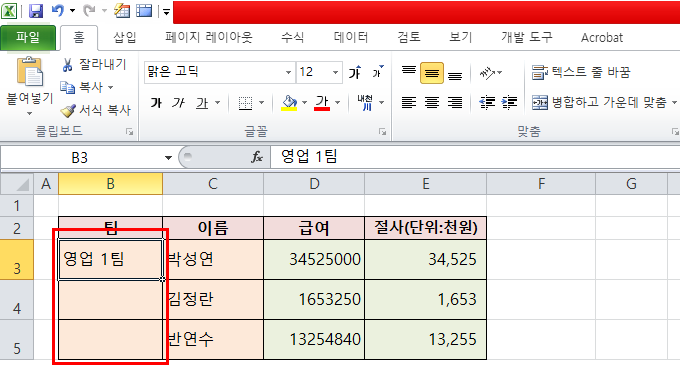Click 병합하고 가운데 맞춤 merge button
This screenshot has height=365, width=680.
[604, 103]
